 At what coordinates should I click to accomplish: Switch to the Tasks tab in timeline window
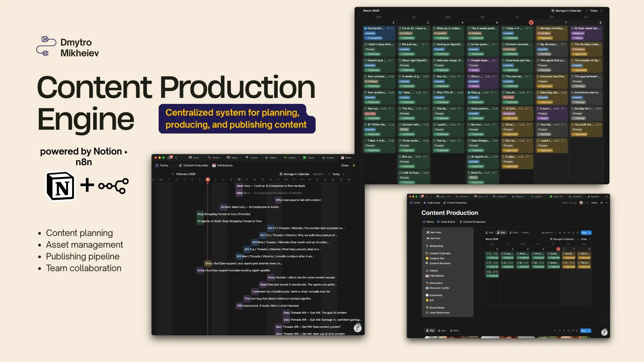(x=309, y=158)
